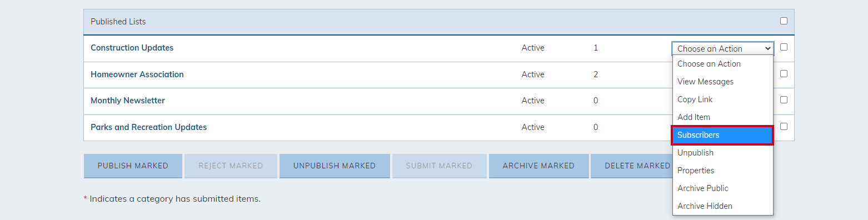This screenshot has width=868, height=220.
Task: Open the Homeowner Association list
Action: point(137,74)
